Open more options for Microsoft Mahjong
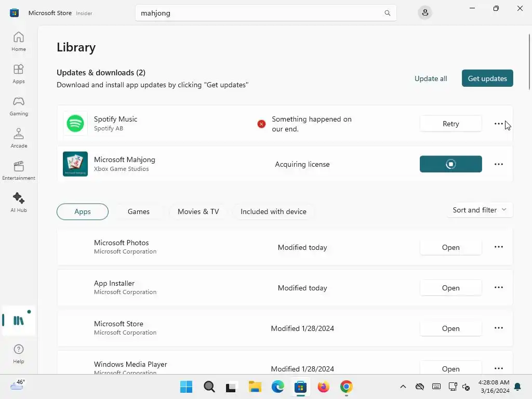The width and height of the screenshot is (532, 399). click(x=498, y=164)
